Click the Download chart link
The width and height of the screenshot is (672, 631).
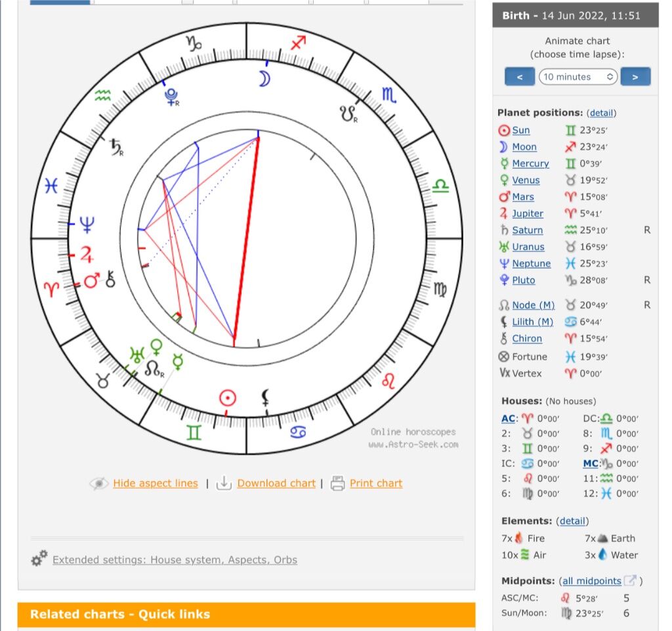(x=276, y=483)
